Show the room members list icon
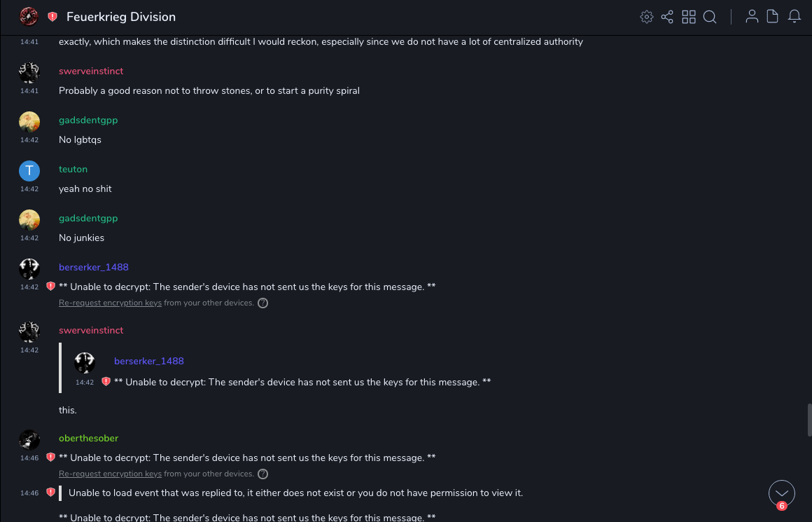Screen dimensions: 812x522 (752, 17)
